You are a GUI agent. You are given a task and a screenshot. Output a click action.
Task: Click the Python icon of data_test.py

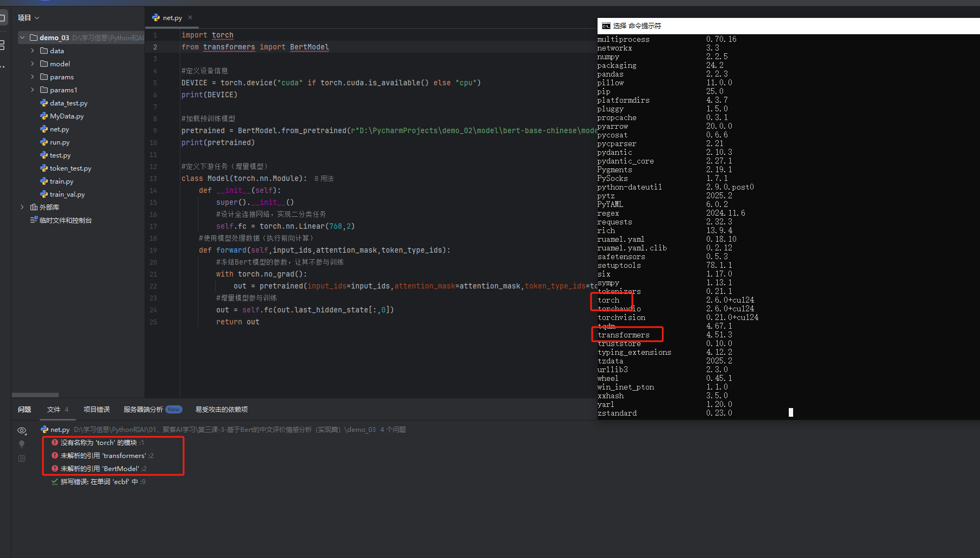click(44, 103)
